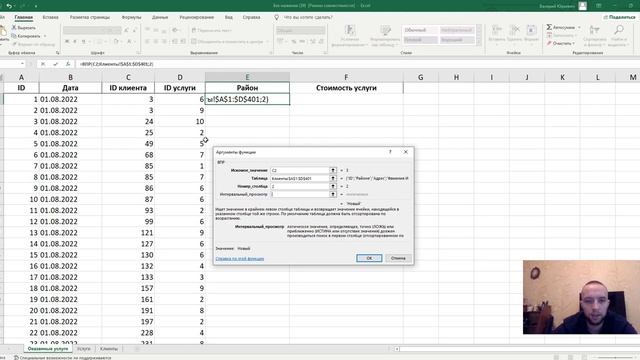Select the Плохой cell style
Viewport: 640px width, 360px height.
tap(420, 40)
